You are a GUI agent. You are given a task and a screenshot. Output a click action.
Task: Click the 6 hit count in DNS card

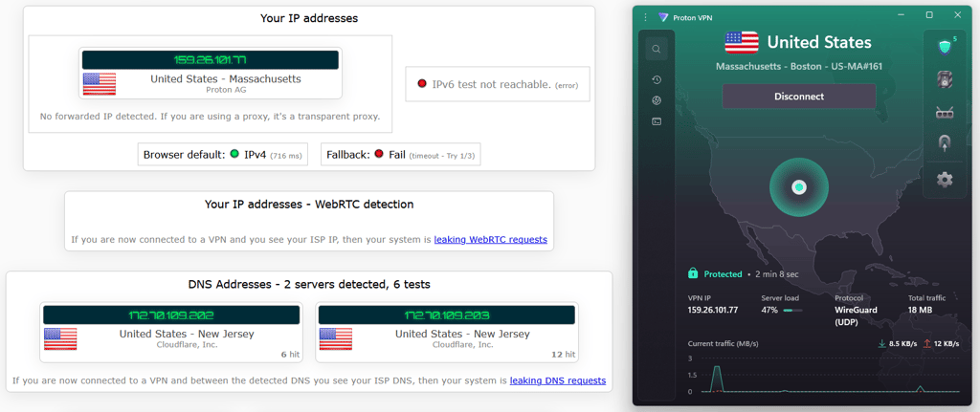click(x=290, y=354)
